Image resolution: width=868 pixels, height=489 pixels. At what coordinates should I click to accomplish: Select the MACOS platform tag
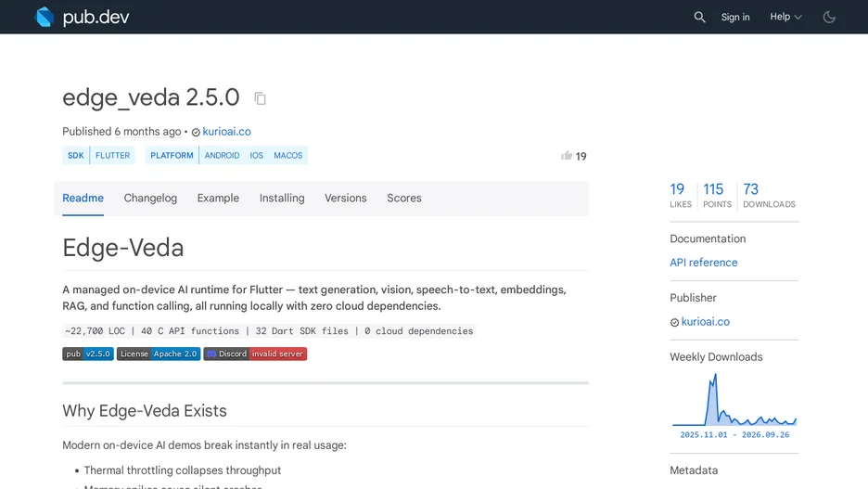[x=287, y=156]
